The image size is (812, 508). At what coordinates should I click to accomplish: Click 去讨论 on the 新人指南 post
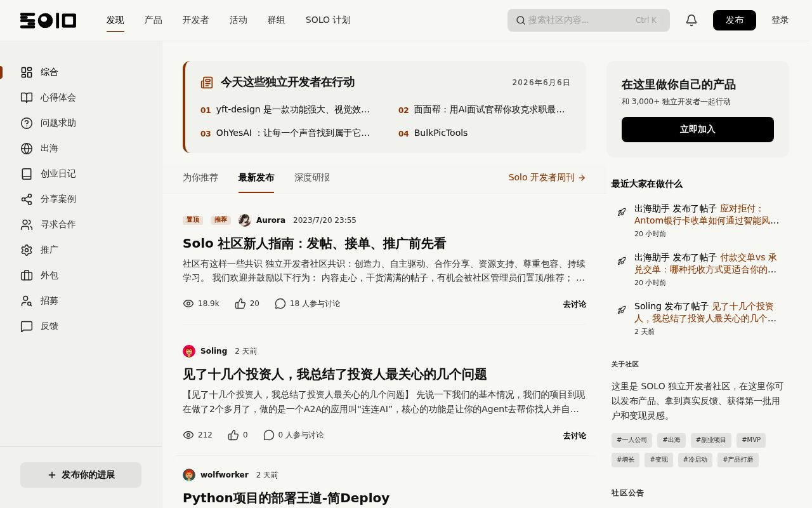pos(575,304)
